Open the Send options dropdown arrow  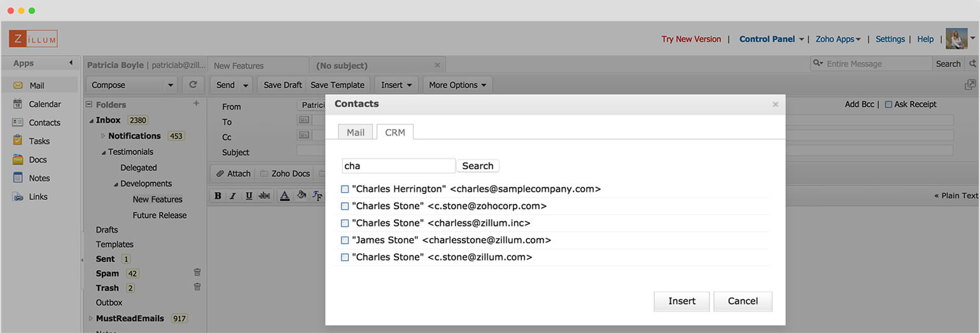pos(245,85)
